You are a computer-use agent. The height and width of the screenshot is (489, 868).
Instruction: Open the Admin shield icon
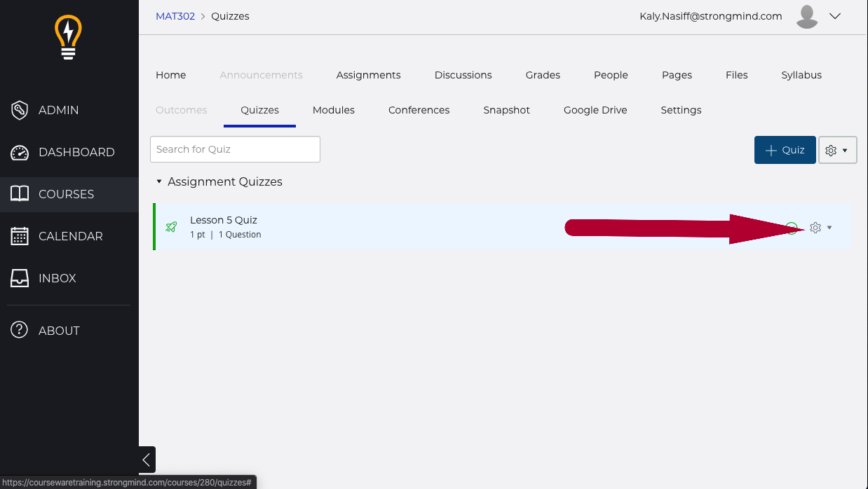click(x=20, y=110)
